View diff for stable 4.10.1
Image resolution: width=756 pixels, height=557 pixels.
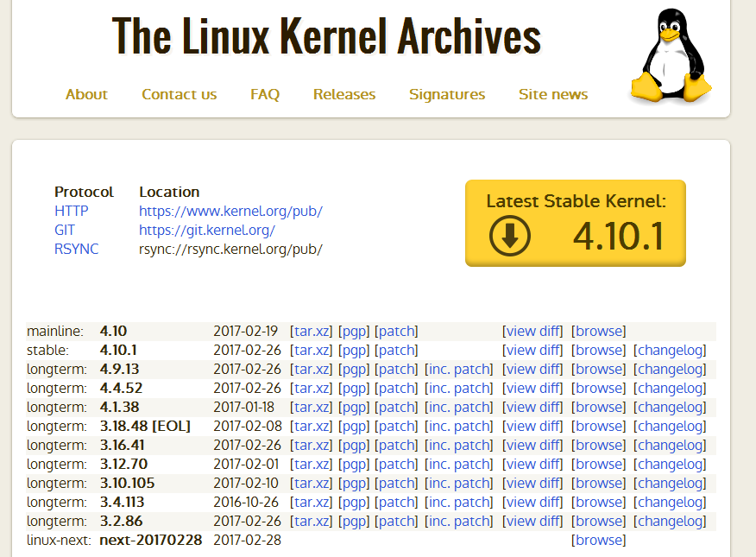(532, 350)
